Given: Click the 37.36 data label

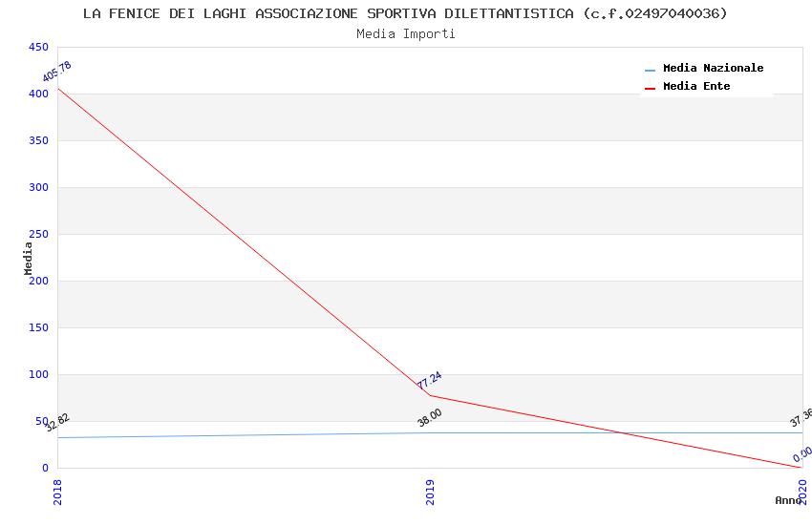Looking at the screenshot, I should tap(801, 417).
